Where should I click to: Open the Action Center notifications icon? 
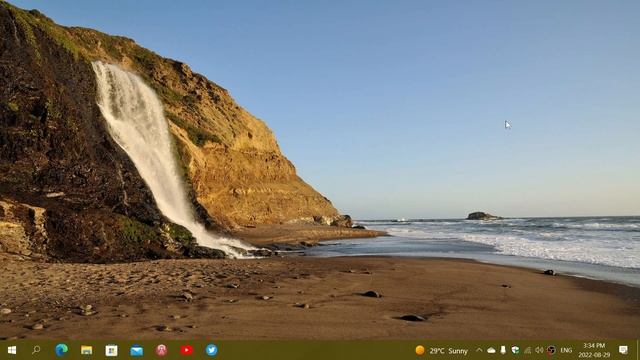point(623,350)
